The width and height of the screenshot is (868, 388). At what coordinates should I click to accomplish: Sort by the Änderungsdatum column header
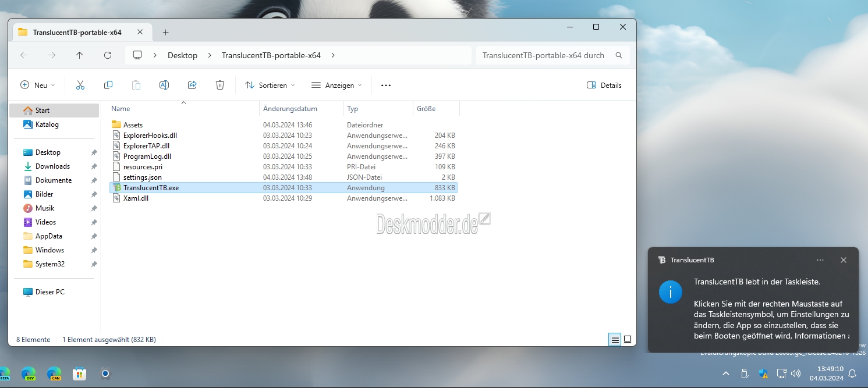(x=301, y=109)
